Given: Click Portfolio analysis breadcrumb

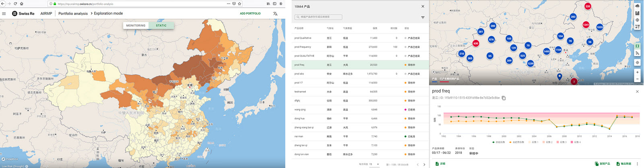Looking at the screenshot, I should pyautogui.click(x=73, y=14).
